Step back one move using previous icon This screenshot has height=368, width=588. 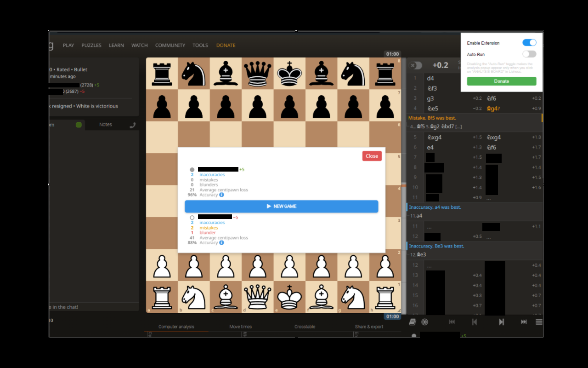coord(474,322)
